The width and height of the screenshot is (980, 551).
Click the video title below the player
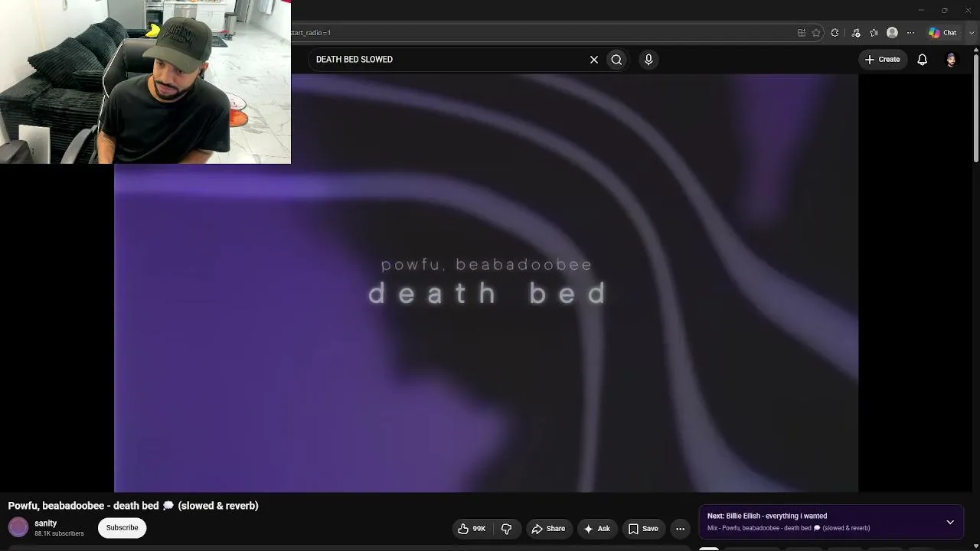pos(133,506)
